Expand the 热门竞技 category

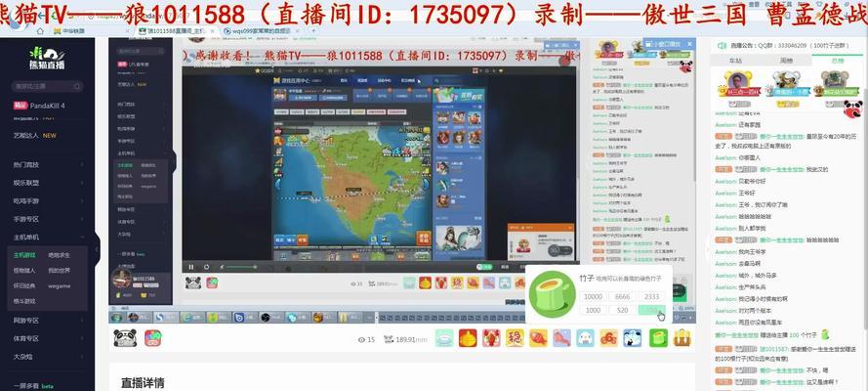(x=48, y=164)
